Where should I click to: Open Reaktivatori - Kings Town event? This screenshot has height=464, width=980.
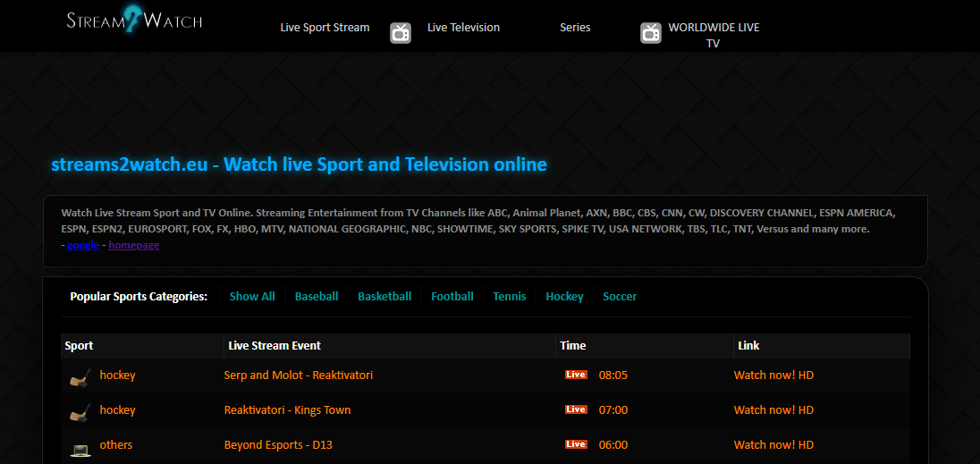pos(288,410)
